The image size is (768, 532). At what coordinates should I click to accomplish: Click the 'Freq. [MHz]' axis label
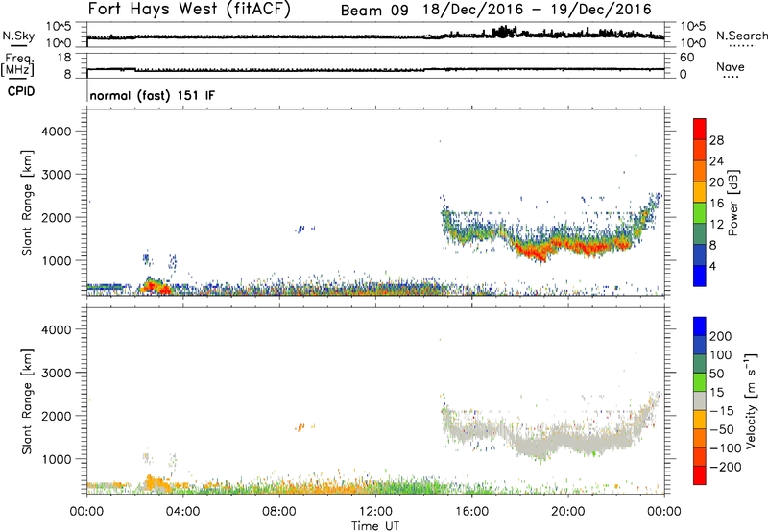pyautogui.click(x=17, y=64)
